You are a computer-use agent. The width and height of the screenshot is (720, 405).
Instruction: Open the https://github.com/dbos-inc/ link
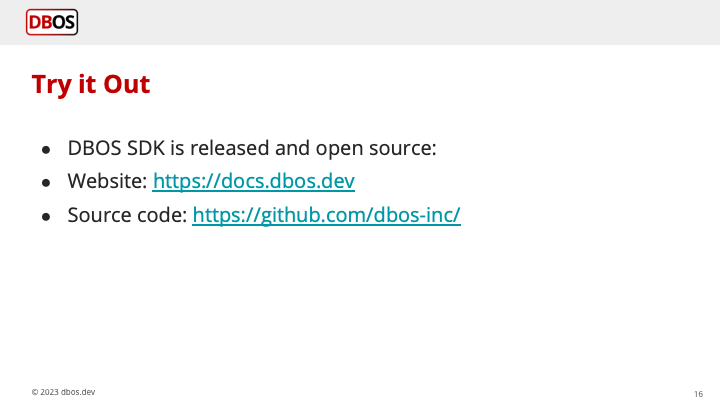point(326,215)
